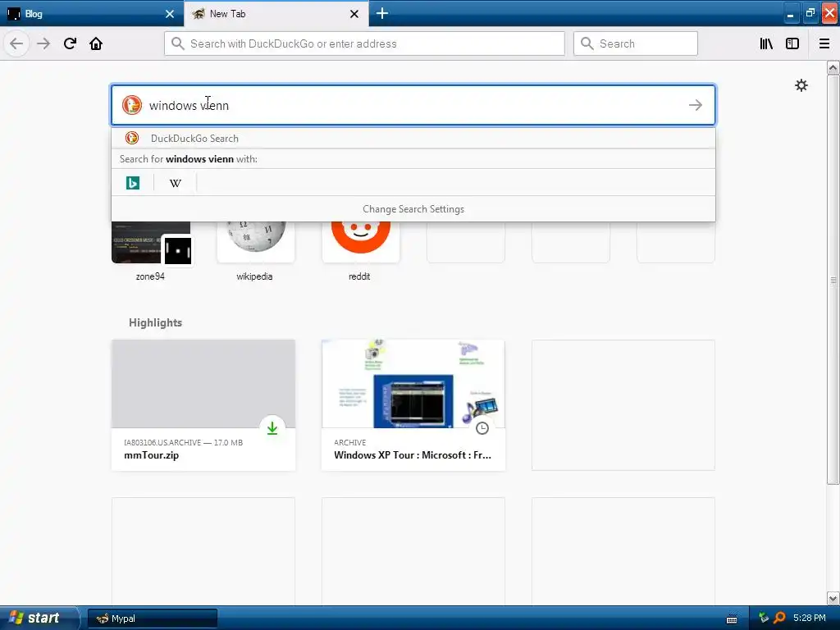Open the hamburger application menu
840x630 pixels.
[824, 43]
